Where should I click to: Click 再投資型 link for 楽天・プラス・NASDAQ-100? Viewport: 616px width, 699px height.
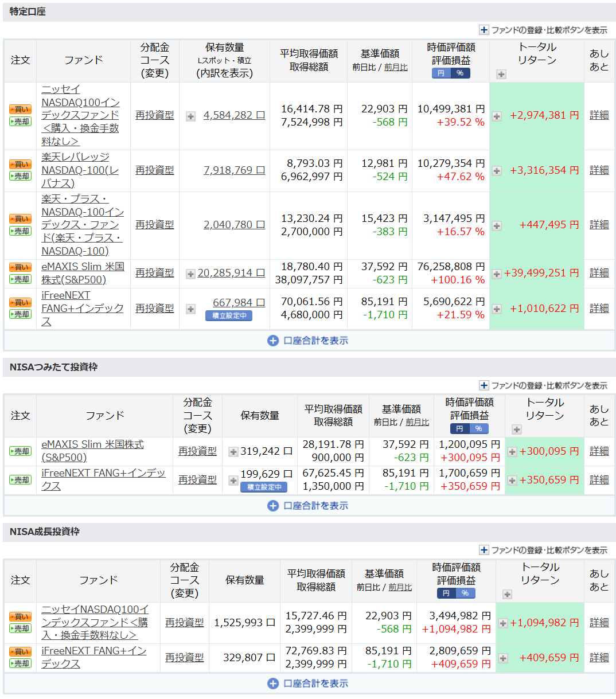point(154,225)
